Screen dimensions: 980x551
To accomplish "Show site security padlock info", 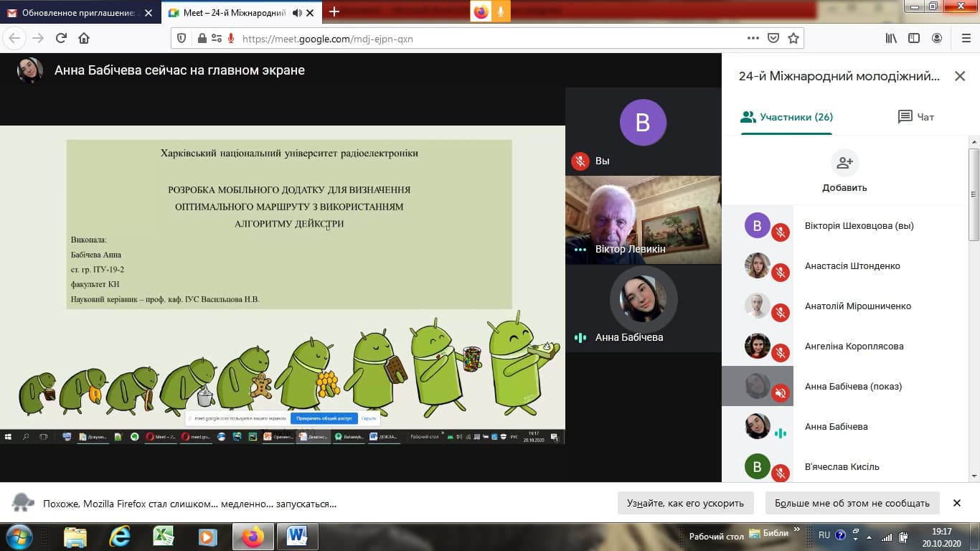I will point(202,39).
